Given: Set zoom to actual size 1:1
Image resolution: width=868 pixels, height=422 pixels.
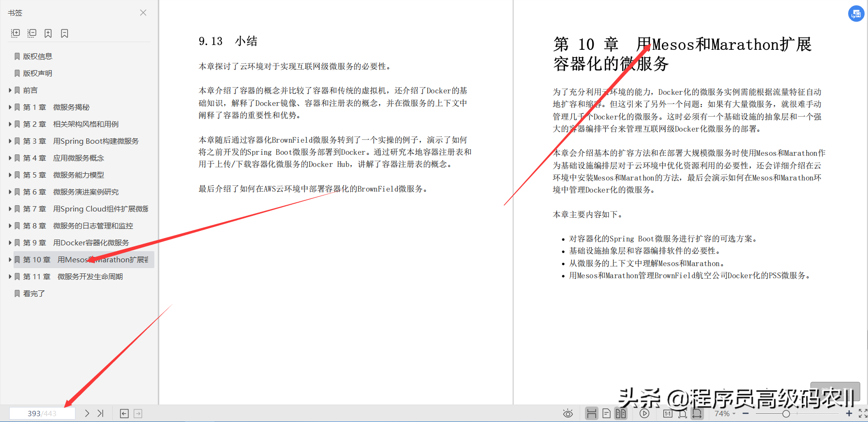Looking at the screenshot, I should click(x=668, y=413).
